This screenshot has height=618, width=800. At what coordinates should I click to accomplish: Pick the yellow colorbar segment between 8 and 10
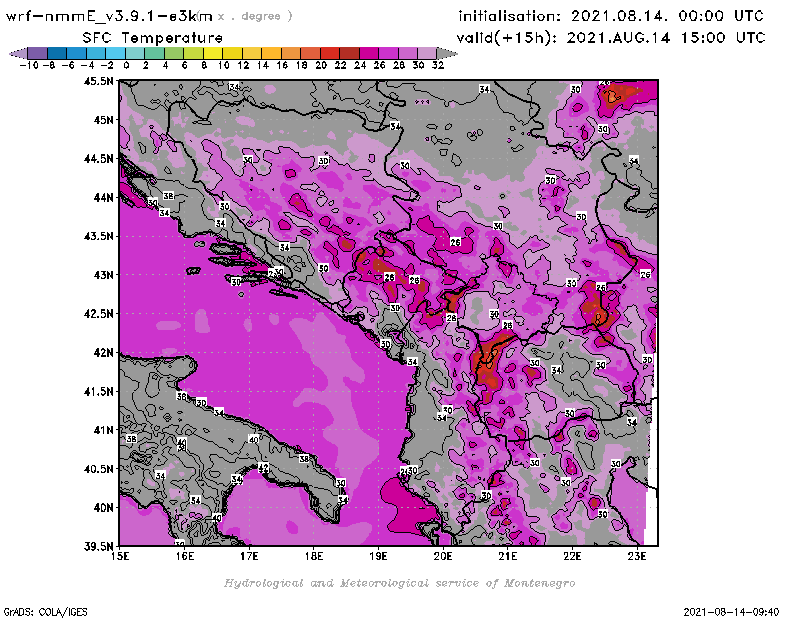(x=213, y=53)
